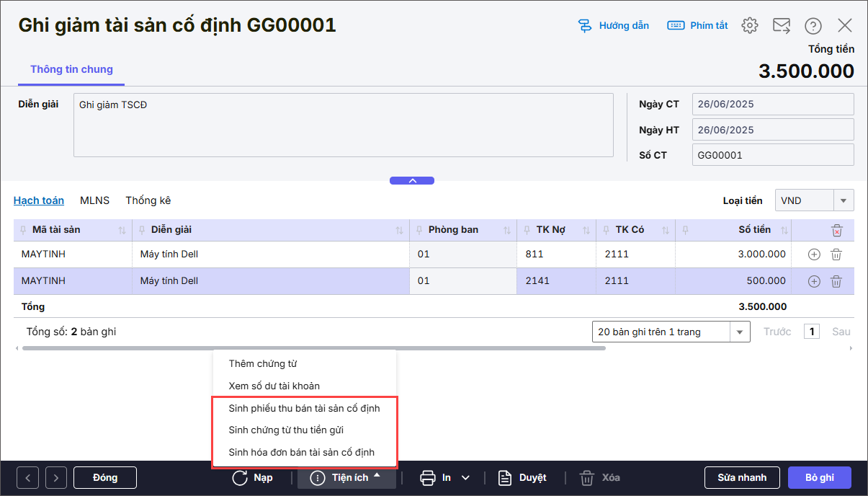
Task: Click the add row icon in first row
Action: click(x=814, y=254)
